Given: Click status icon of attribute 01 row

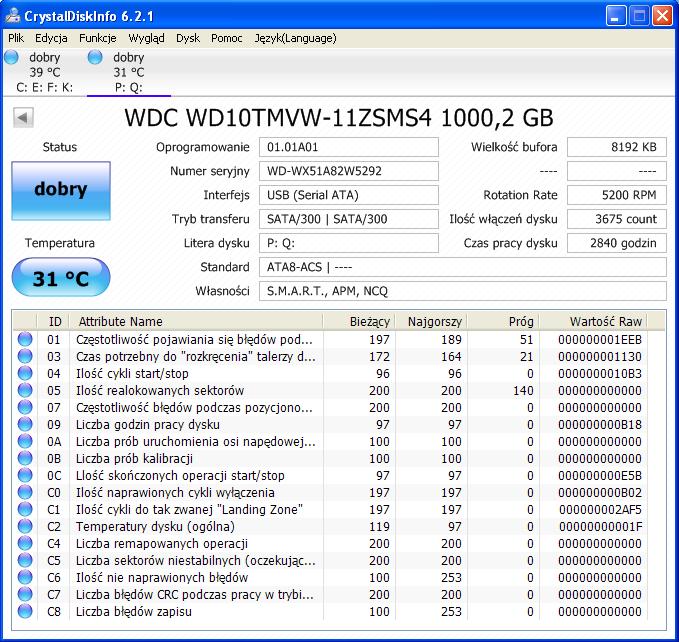Looking at the screenshot, I should coord(25,339).
